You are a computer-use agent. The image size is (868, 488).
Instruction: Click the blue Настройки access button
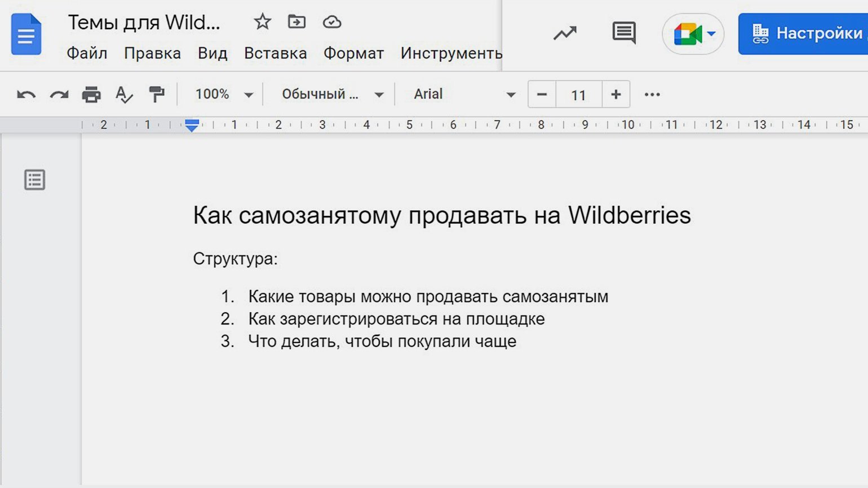(x=803, y=34)
